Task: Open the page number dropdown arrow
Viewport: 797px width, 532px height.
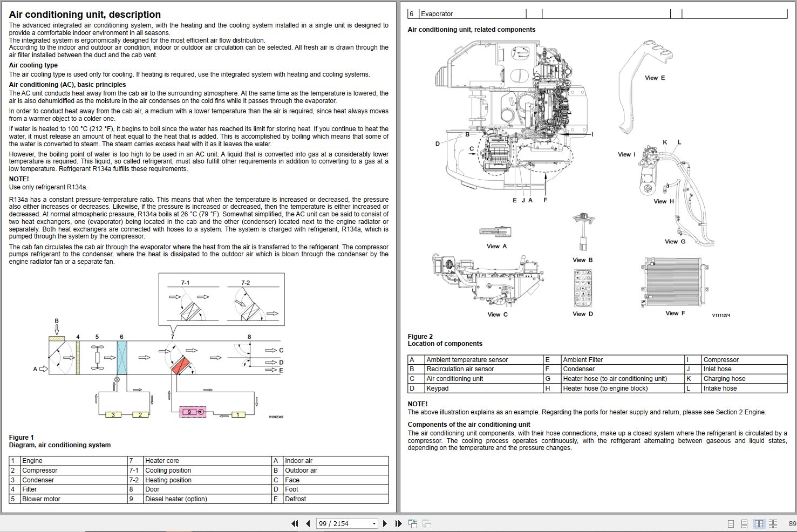Action: [374, 523]
